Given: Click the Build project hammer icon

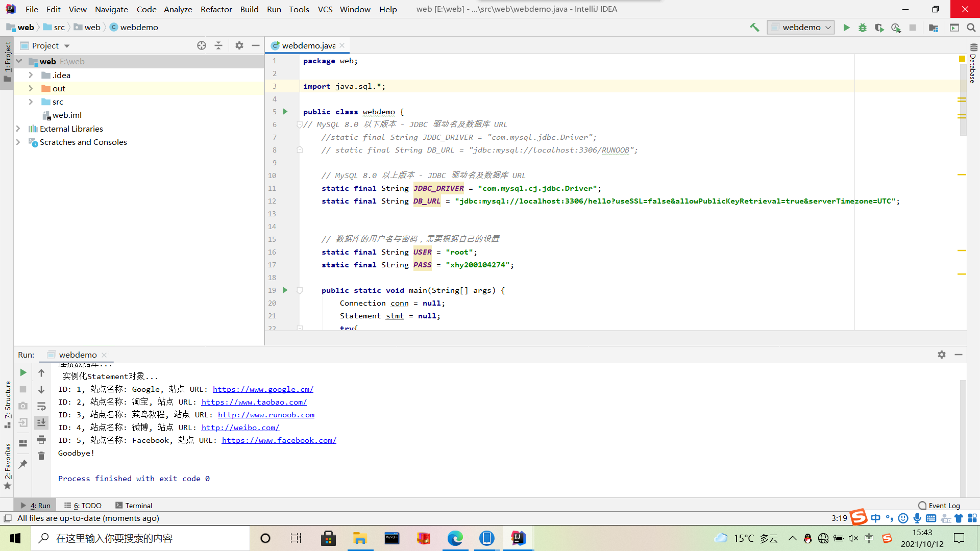Looking at the screenshot, I should [754, 28].
